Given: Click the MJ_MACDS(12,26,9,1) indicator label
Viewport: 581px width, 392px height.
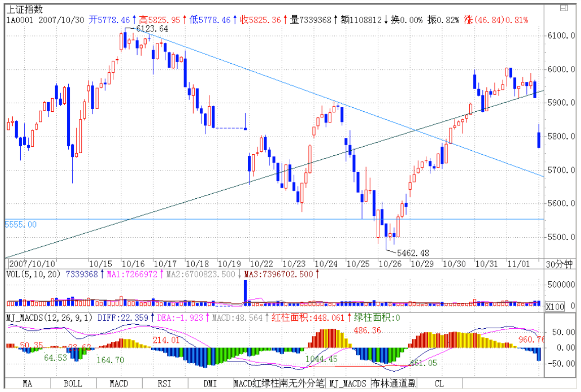Looking at the screenshot, I should 49,318.
